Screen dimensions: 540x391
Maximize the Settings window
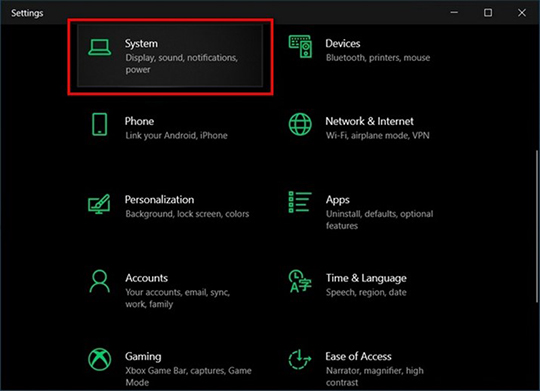tap(488, 13)
